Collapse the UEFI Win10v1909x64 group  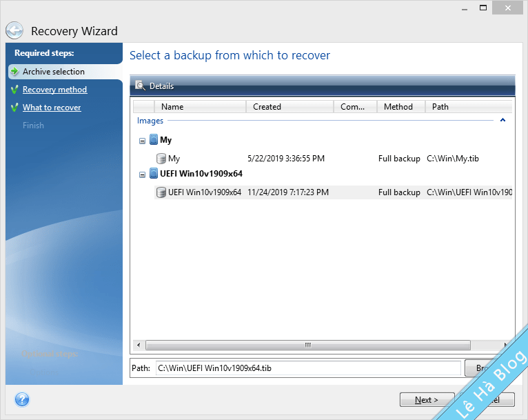pyautogui.click(x=142, y=174)
